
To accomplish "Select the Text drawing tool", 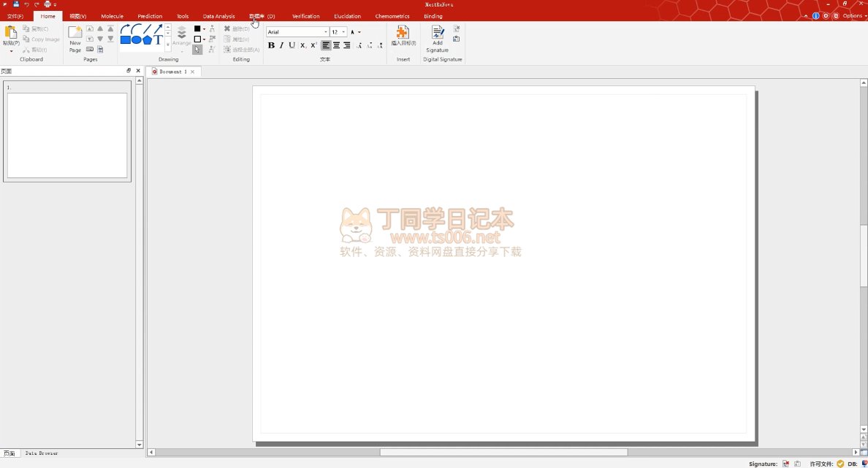I will pos(158,40).
